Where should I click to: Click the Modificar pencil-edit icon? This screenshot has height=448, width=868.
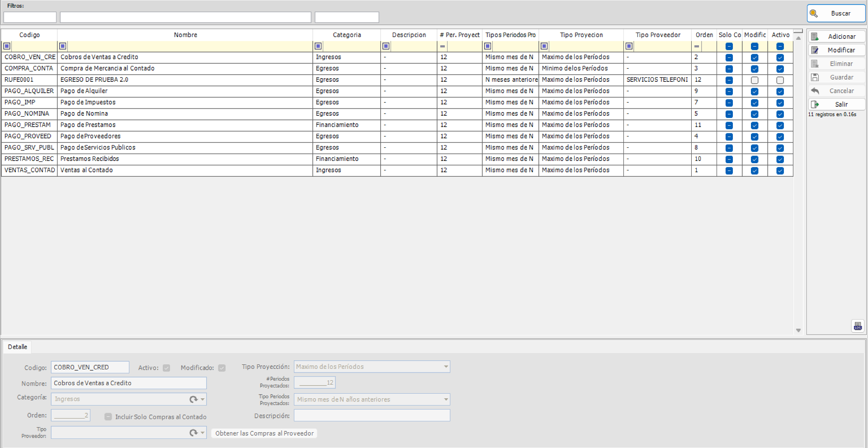pyautogui.click(x=816, y=50)
